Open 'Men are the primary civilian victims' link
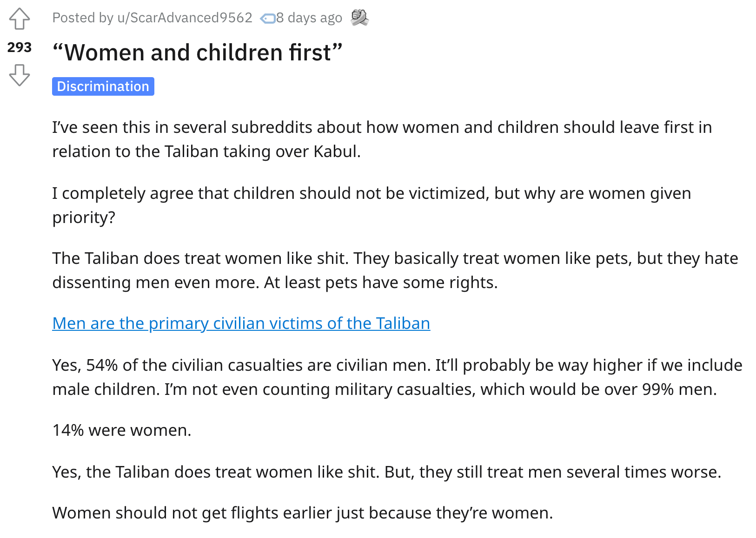Viewport: 756px width, 538px height. click(x=241, y=323)
